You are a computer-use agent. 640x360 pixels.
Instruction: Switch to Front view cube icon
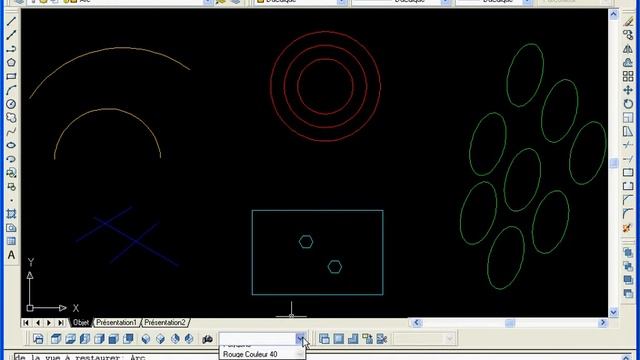pyautogui.click(x=113, y=339)
